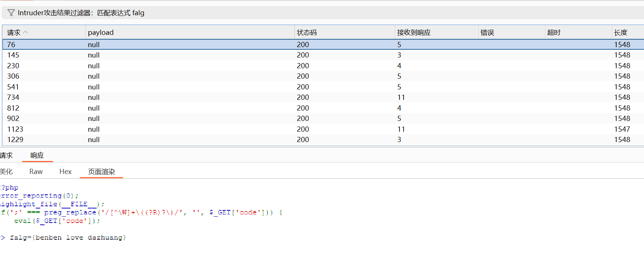The image size is (644, 253).
Task: Sort results by 状态码 column header
Action: click(x=307, y=33)
